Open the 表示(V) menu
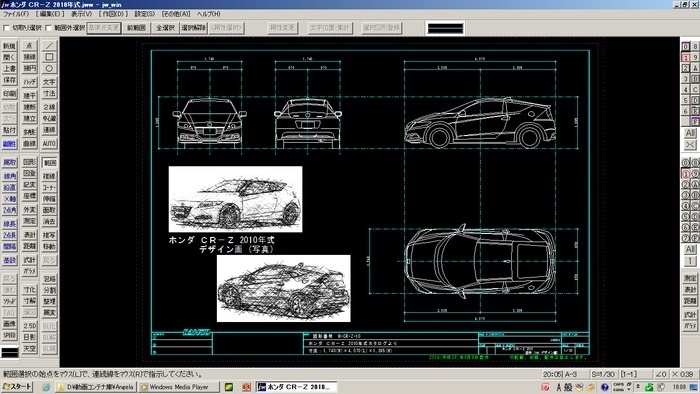The image size is (700, 394). coord(81,14)
